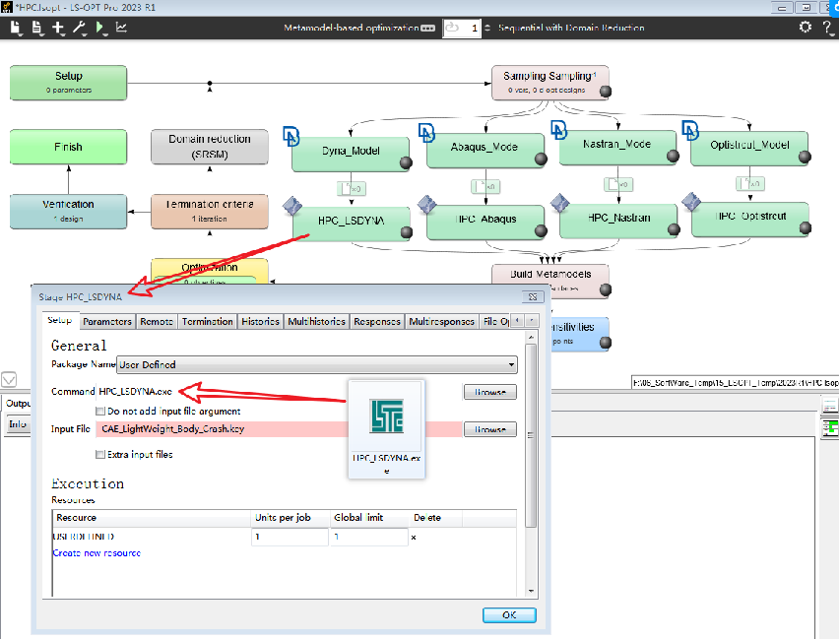Click the diamond icon on HPC_Optistruct stage
The height and width of the screenshot is (640, 840).
point(691,202)
